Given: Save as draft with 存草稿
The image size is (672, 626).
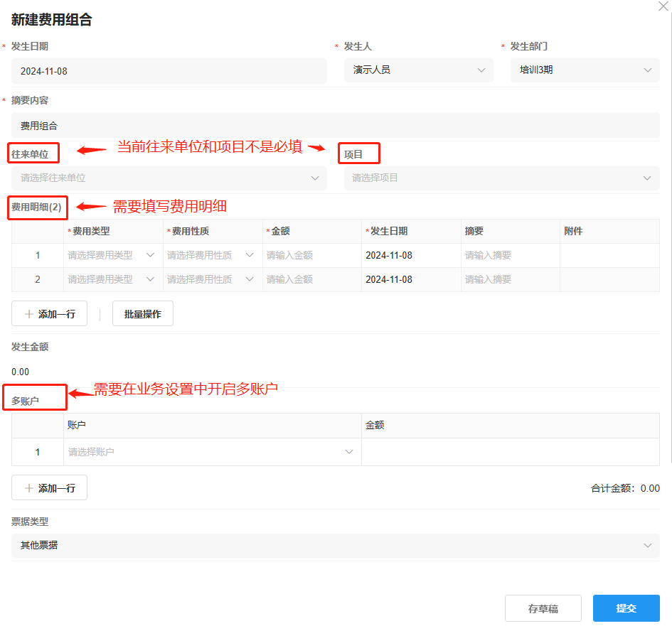Looking at the screenshot, I should pyautogui.click(x=543, y=608).
